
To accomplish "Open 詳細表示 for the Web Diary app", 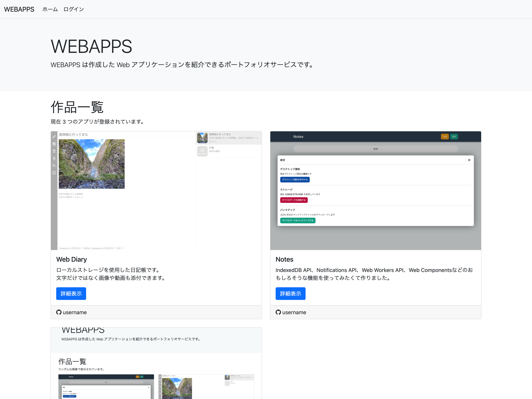I will point(71,293).
